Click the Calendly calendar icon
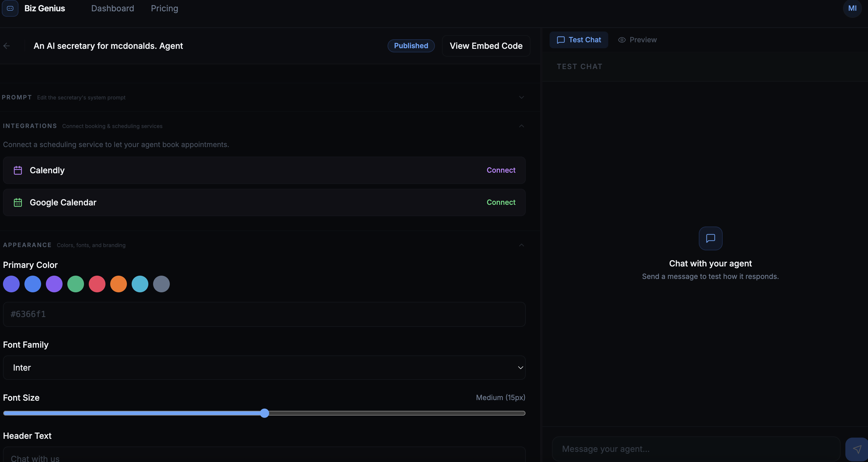868x462 pixels. 18,170
